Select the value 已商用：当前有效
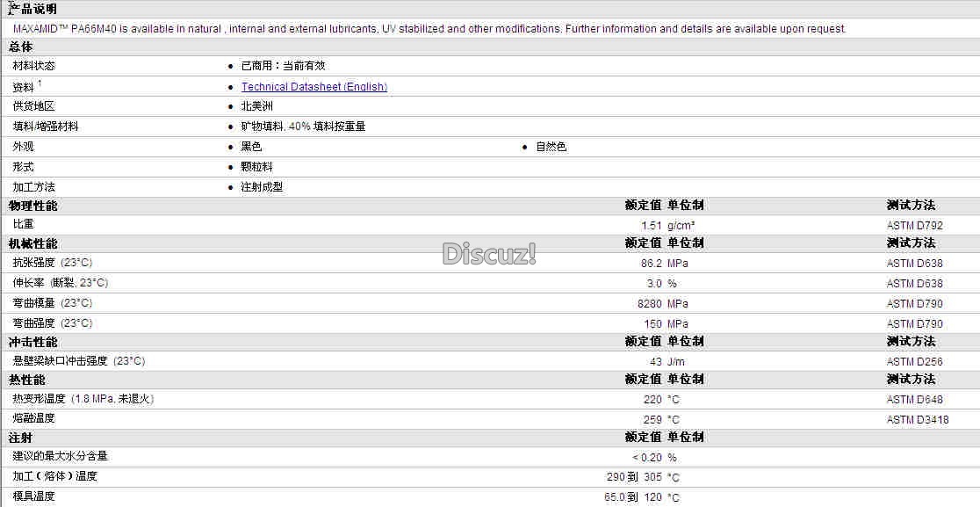 (x=283, y=66)
